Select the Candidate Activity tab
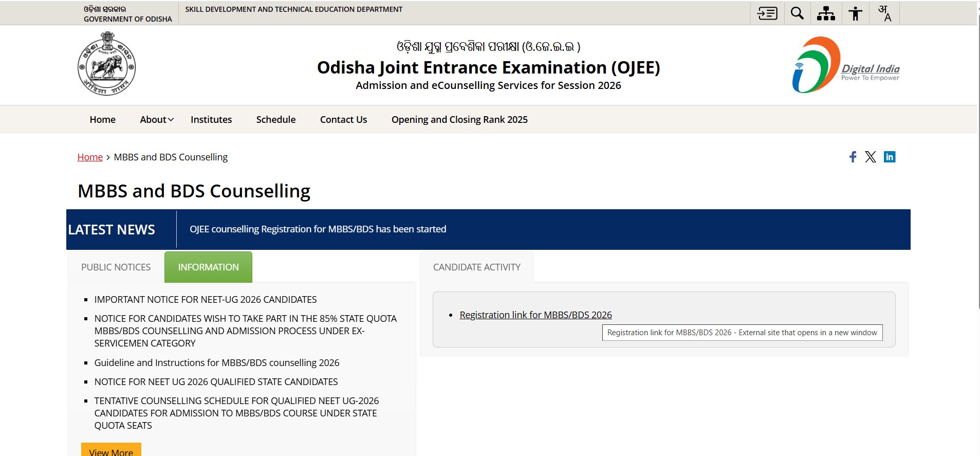The image size is (980, 456). [x=477, y=267]
